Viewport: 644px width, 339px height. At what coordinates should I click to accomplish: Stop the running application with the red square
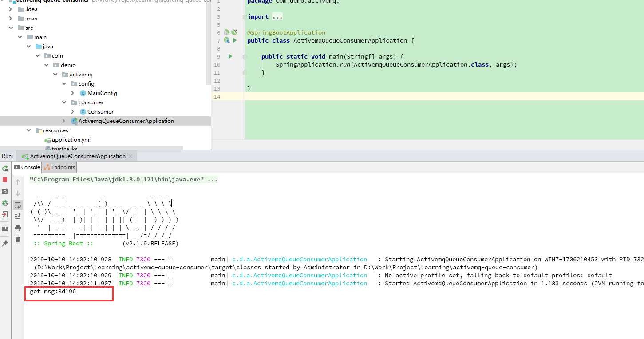5,180
